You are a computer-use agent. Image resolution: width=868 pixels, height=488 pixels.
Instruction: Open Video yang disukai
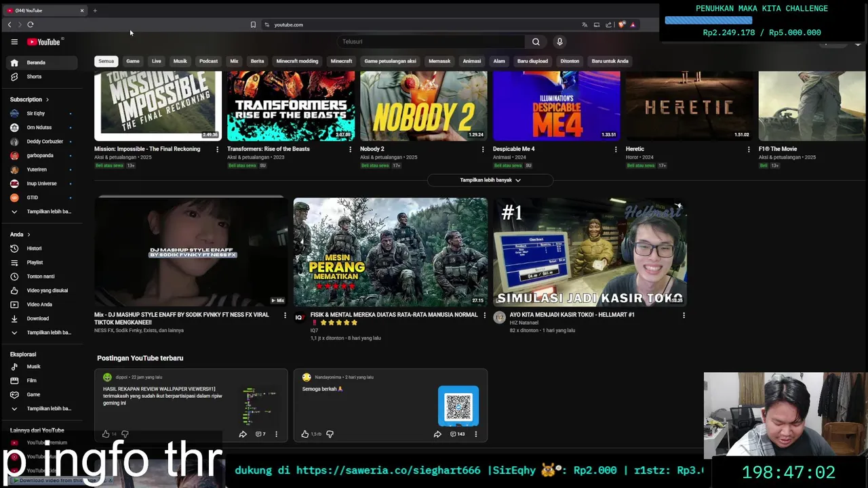tap(41, 290)
